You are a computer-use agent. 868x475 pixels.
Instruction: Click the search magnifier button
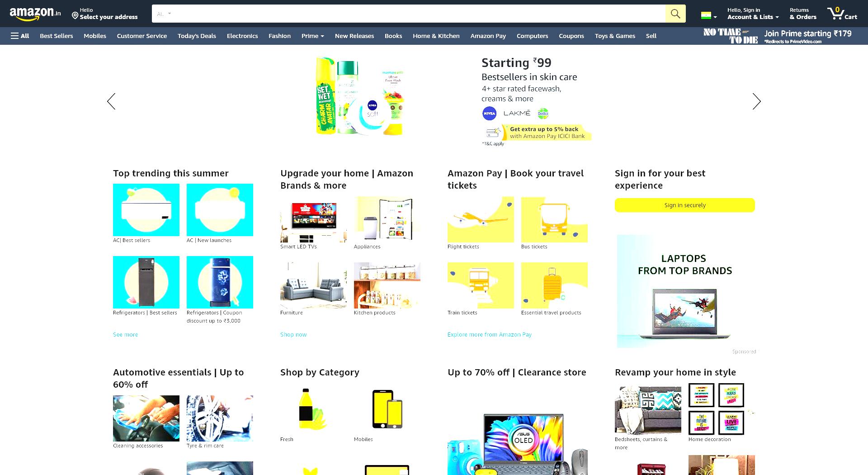coord(675,14)
